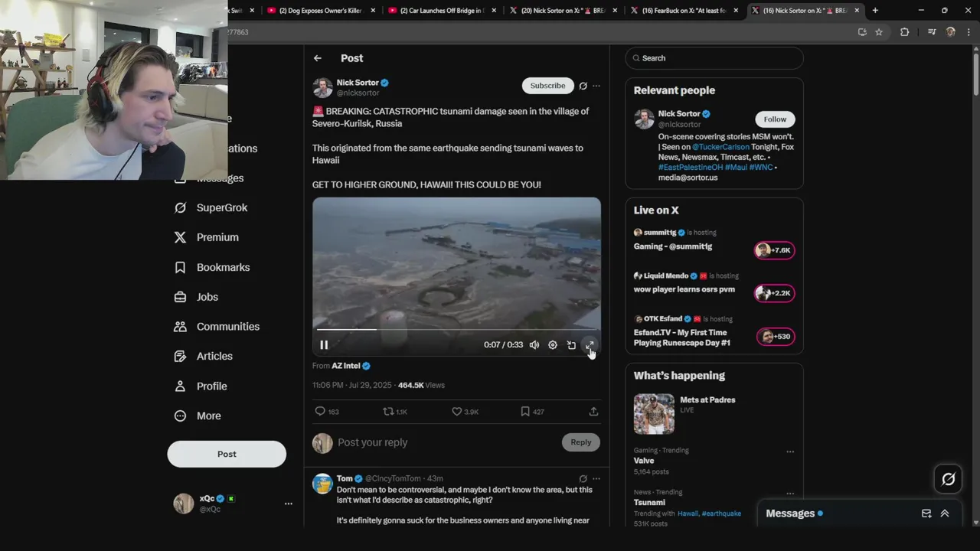This screenshot has height=551, width=980.
Task: Open options for Tsunami trending item
Action: [790, 493]
